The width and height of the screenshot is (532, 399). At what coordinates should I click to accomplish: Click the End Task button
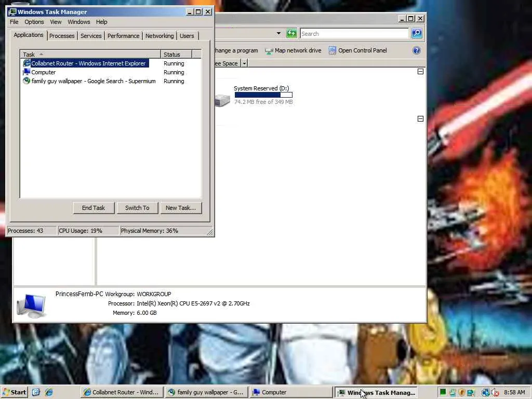pos(94,208)
